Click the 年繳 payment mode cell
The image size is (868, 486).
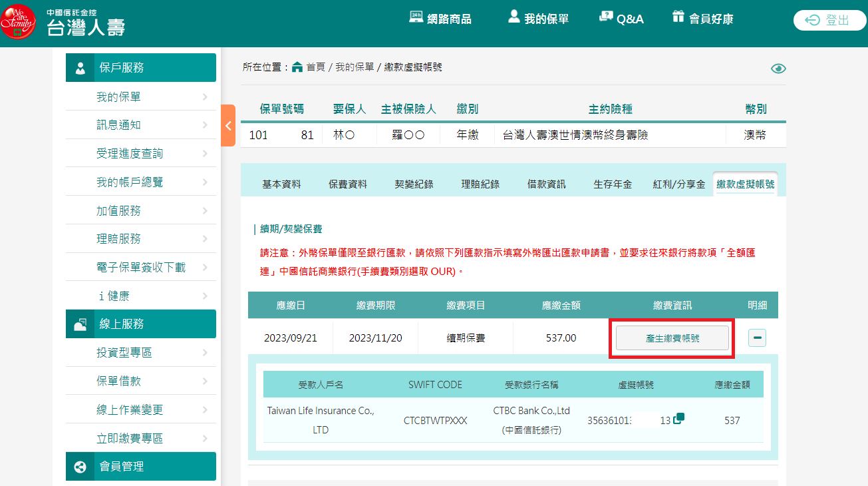pos(468,135)
